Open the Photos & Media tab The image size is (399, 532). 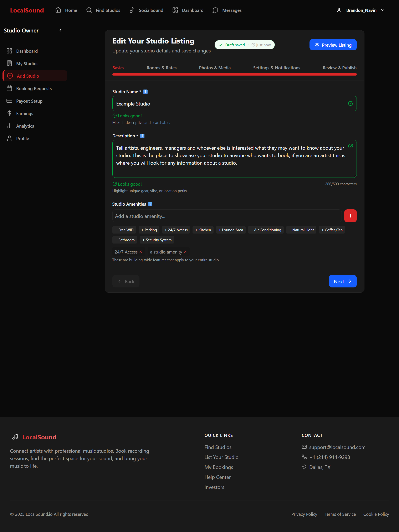(215, 68)
